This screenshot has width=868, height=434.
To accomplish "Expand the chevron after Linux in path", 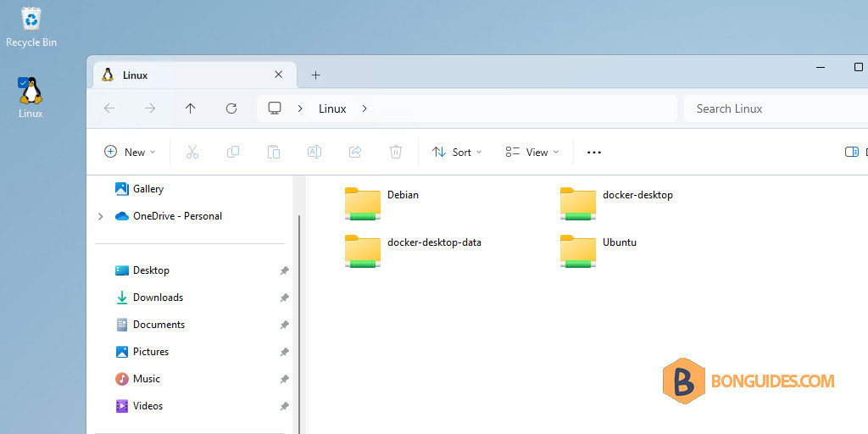I will (x=364, y=108).
